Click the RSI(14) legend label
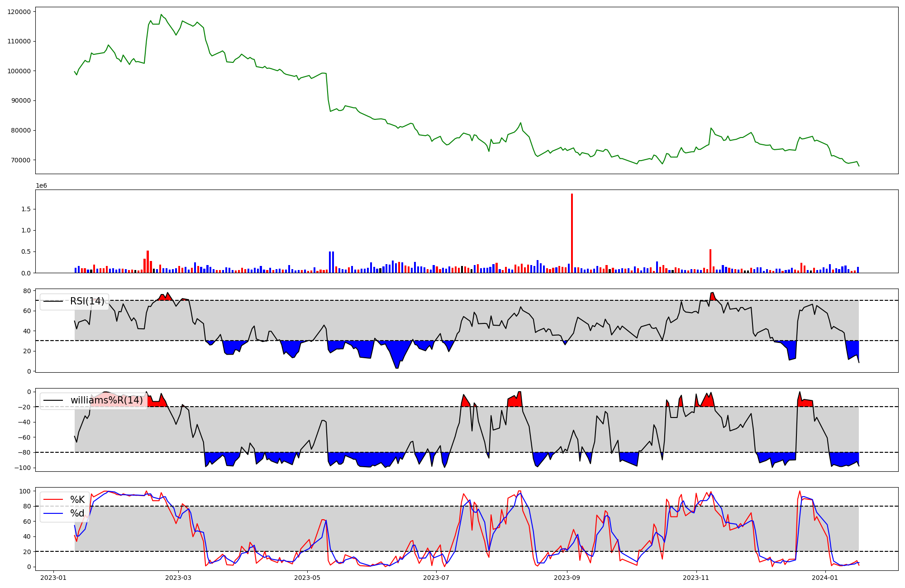Screen dimensions: 905x588 [x=87, y=301]
